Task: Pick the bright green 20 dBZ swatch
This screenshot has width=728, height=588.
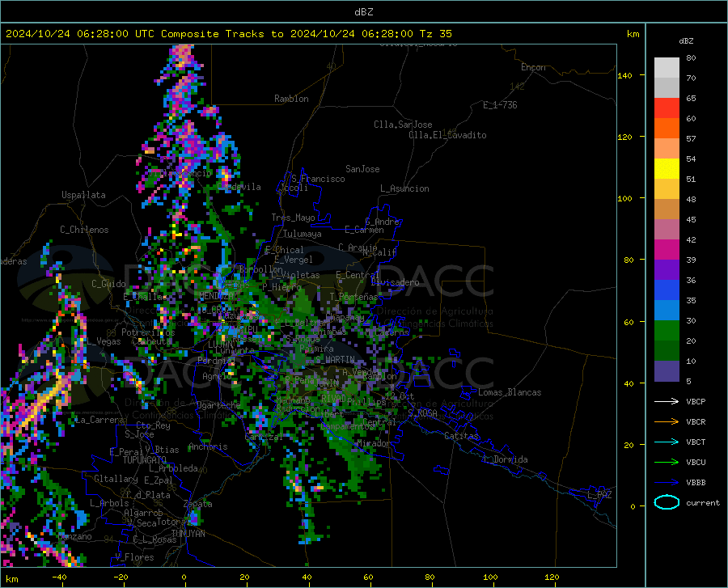Action: [x=667, y=331]
